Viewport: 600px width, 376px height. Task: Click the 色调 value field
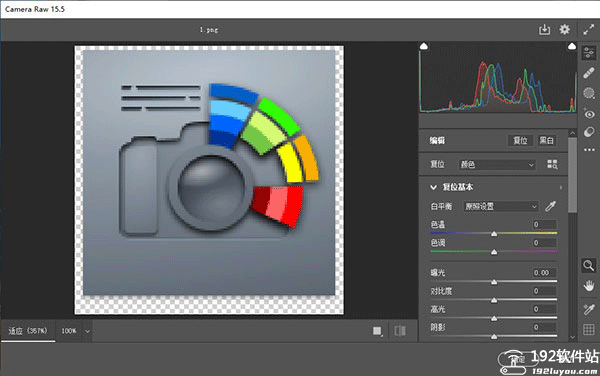click(x=544, y=243)
